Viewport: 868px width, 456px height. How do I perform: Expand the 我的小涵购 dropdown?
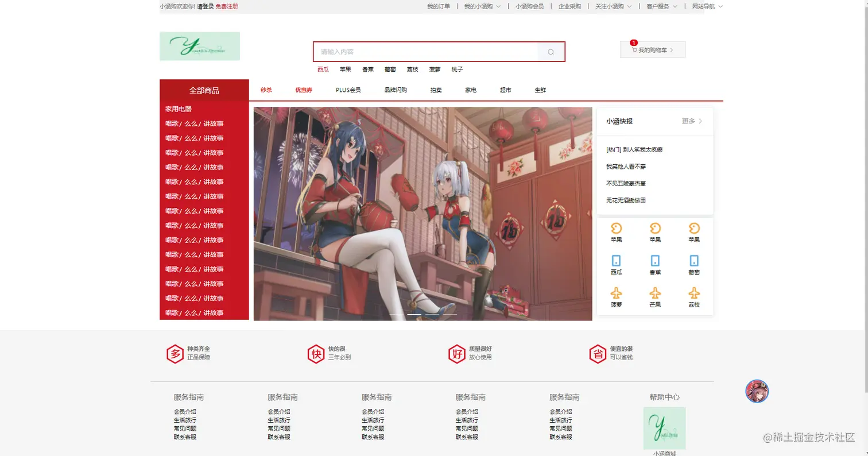coord(482,6)
